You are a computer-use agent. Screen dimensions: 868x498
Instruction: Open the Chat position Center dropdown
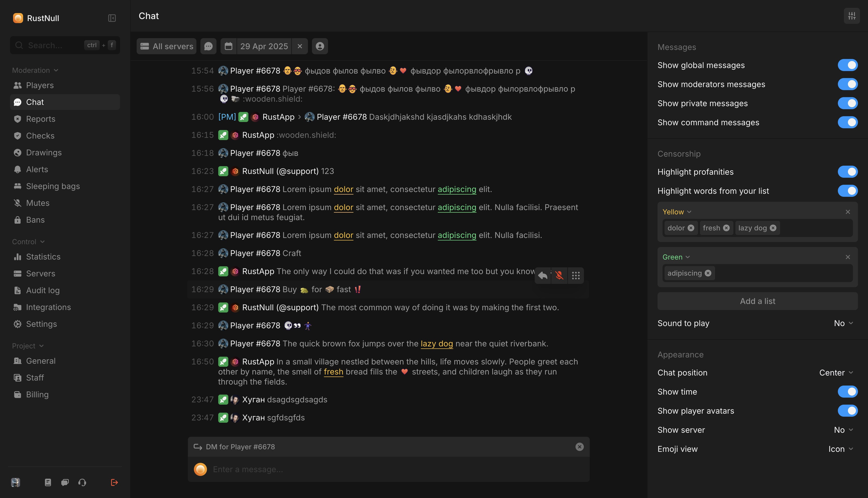(836, 373)
